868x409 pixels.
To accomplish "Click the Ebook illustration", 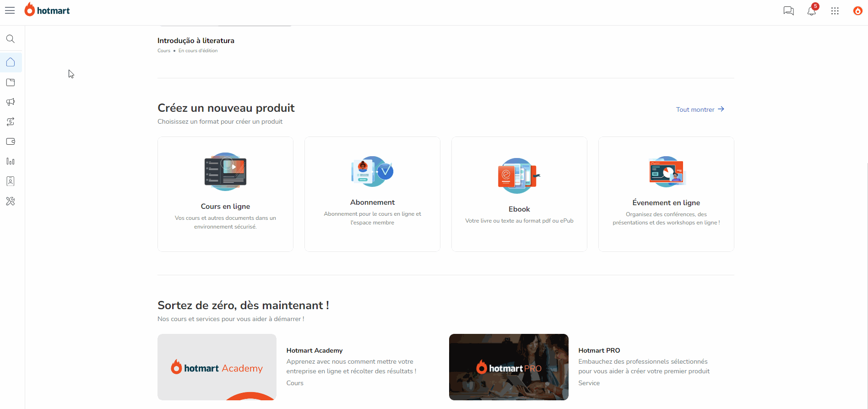I will tap(519, 175).
